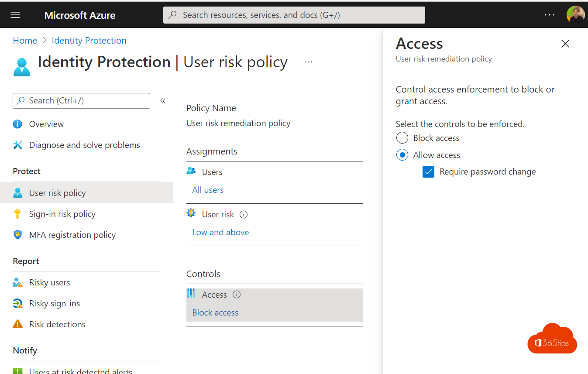Open the user account avatar
This screenshot has width=588, height=374.
(x=575, y=15)
